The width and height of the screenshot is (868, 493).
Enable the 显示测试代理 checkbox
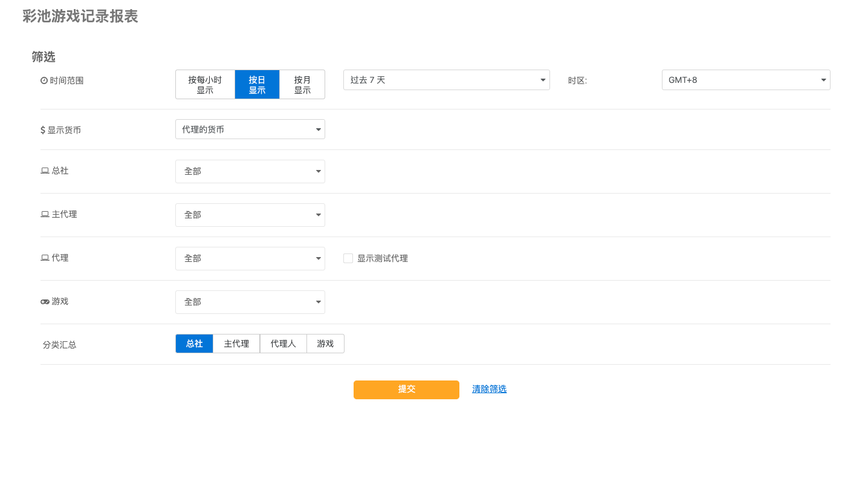click(x=348, y=258)
